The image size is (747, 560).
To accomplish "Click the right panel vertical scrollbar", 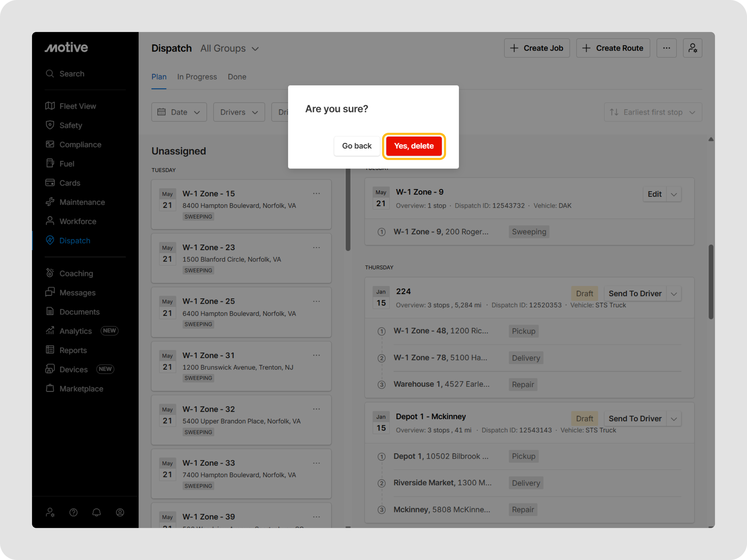I will click(x=710, y=282).
